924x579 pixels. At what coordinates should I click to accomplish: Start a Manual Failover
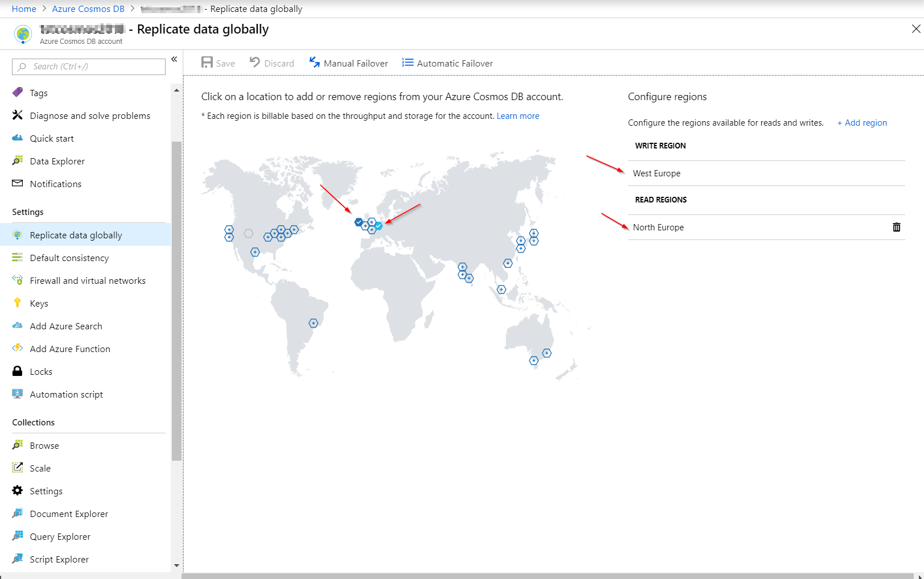pyautogui.click(x=348, y=63)
